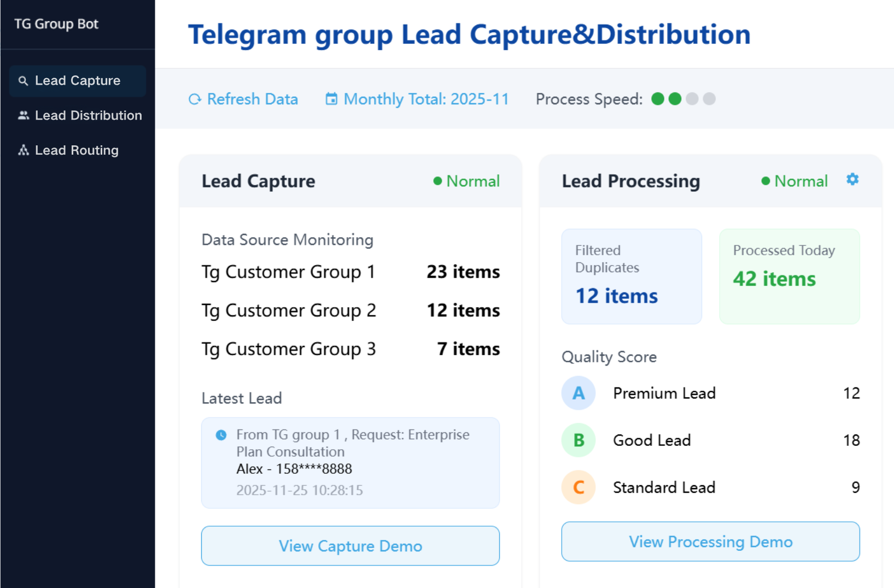Open the Lead Routing section
Image resolution: width=894 pixels, height=588 pixels.
76,150
